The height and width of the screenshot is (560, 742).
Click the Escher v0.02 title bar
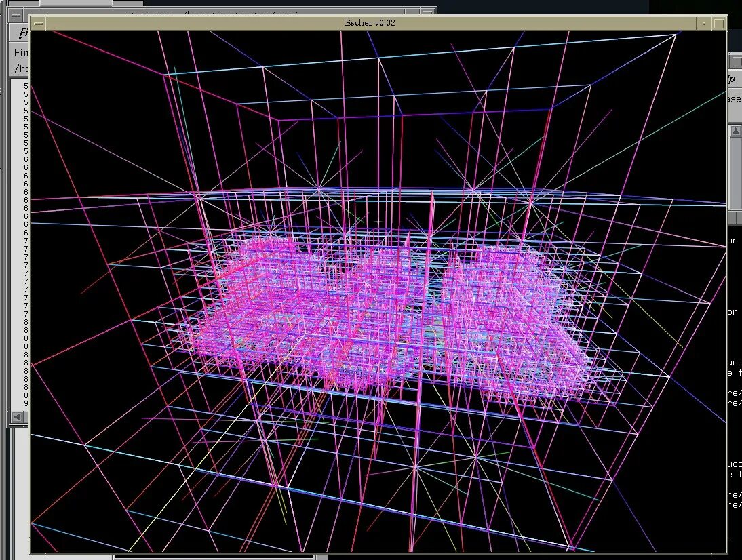(371, 23)
